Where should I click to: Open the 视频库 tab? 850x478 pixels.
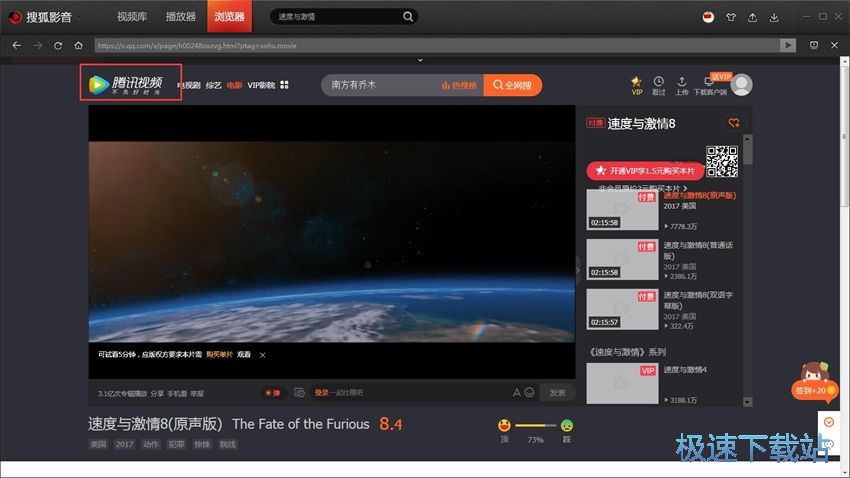(x=132, y=17)
